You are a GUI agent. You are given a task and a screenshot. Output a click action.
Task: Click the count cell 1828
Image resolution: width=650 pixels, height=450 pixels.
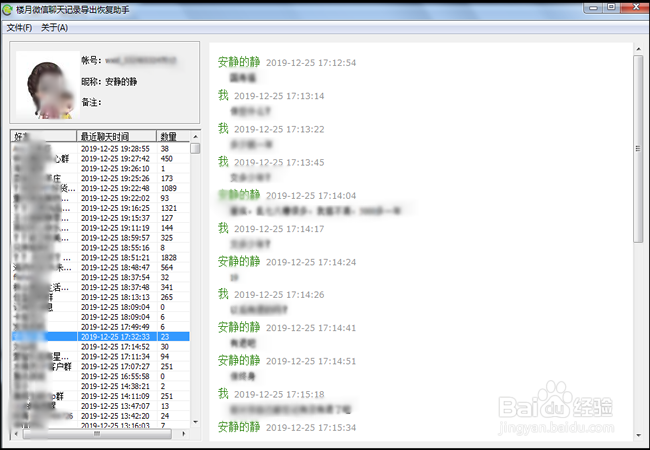(x=169, y=258)
